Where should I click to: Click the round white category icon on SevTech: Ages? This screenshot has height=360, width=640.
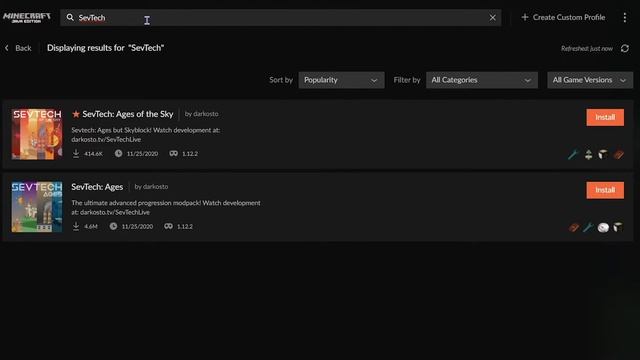pos(603,227)
